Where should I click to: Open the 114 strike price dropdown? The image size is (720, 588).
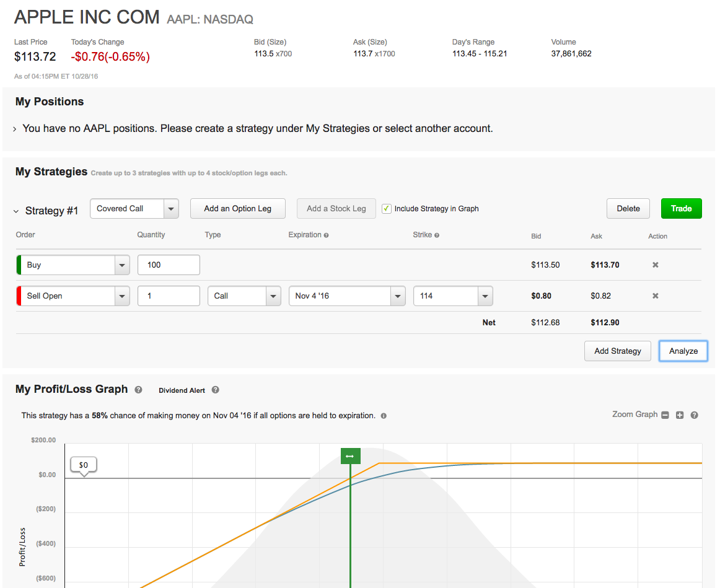[485, 296]
